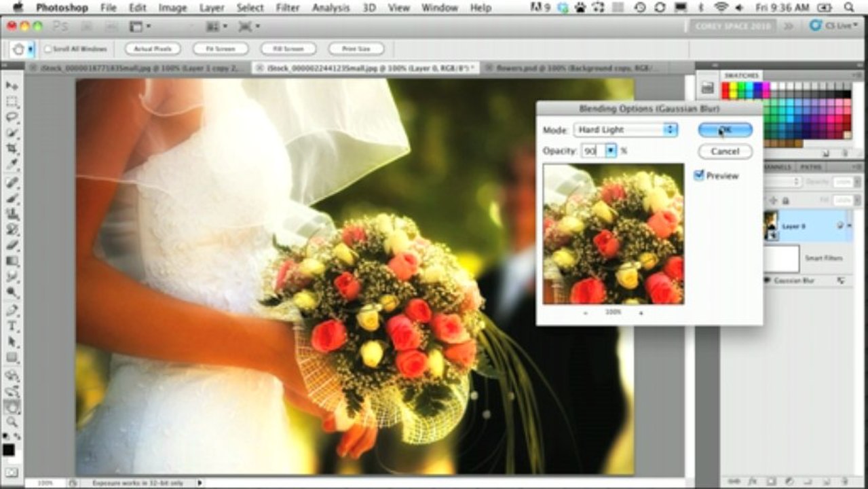Open the Mode dropdown showing Hard Light
The width and height of the screenshot is (868, 489).
[625, 130]
